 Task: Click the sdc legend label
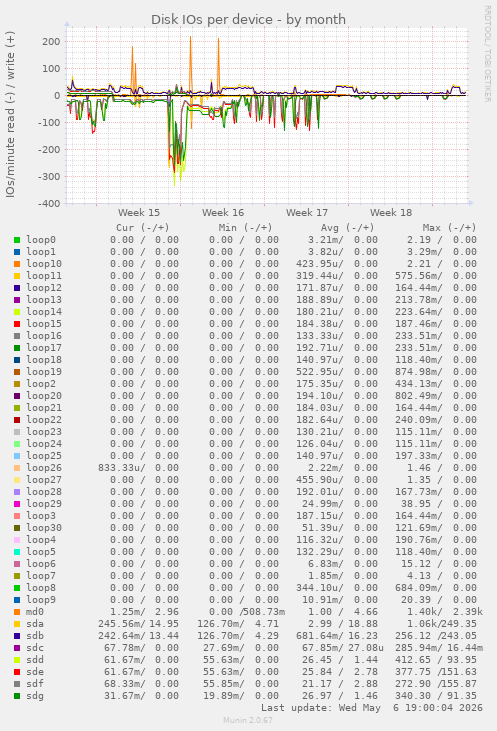[35, 648]
